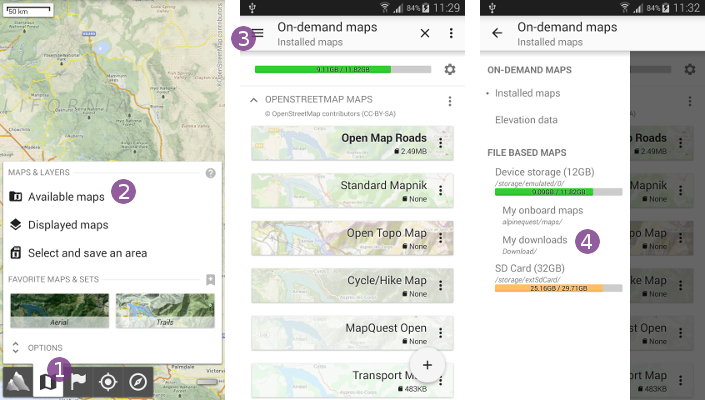The height and width of the screenshot is (400, 705).
Task: Click the green storage usage bar
Action: click(x=343, y=69)
